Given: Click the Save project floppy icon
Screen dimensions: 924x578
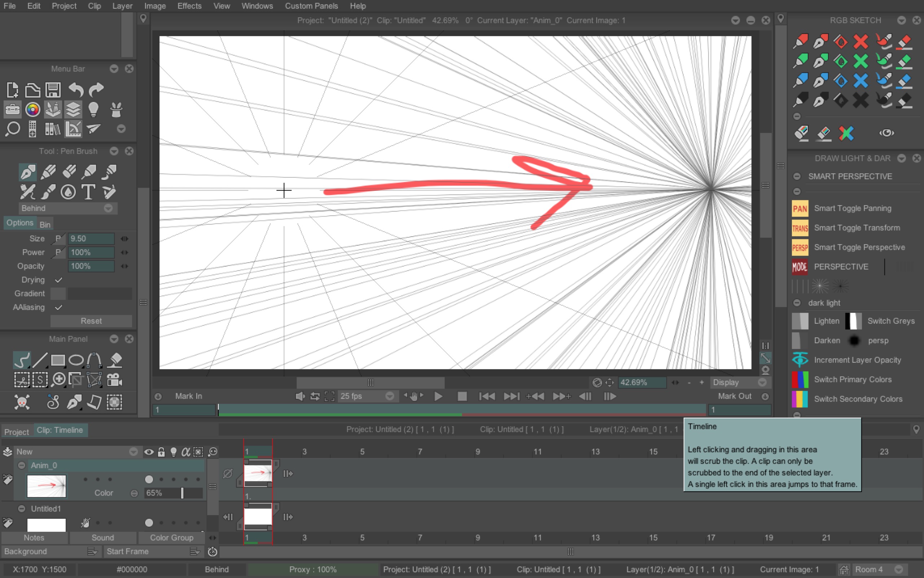Looking at the screenshot, I should [53, 90].
